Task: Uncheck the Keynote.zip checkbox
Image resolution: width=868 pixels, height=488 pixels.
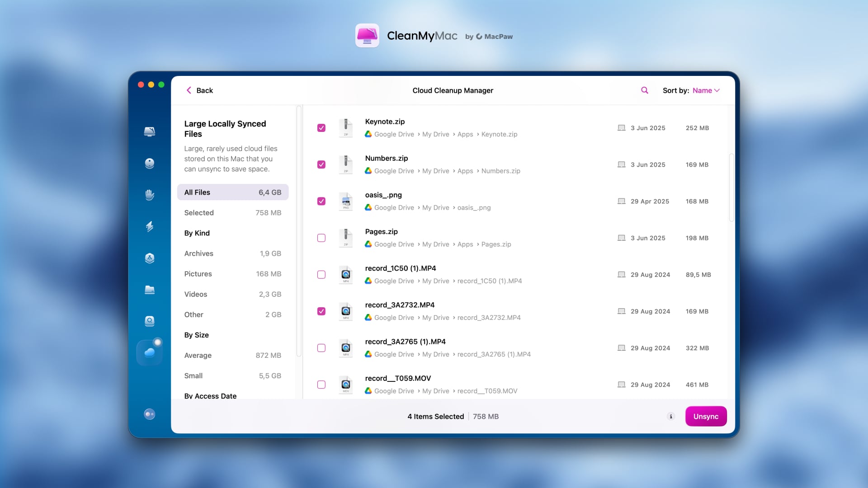Action: click(321, 128)
